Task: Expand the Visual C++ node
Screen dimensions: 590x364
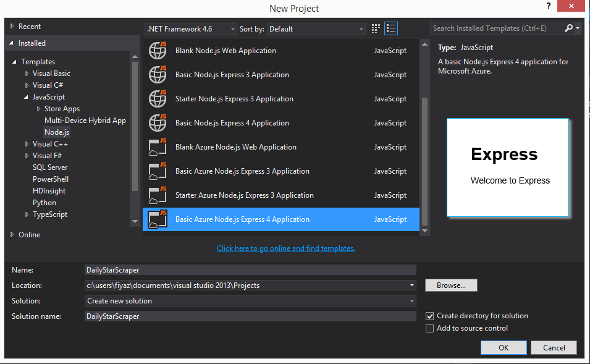Action: (x=27, y=144)
